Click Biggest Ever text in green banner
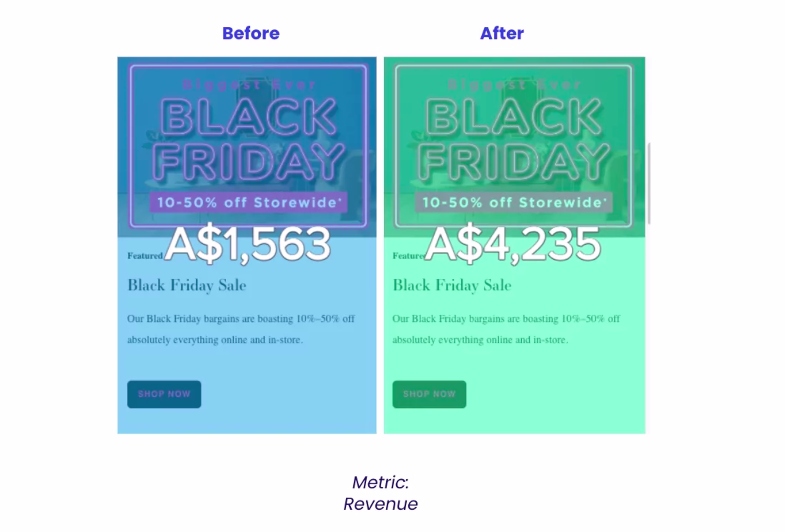Image resolution: width=785 pixels, height=532 pixels. click(514, 84)
